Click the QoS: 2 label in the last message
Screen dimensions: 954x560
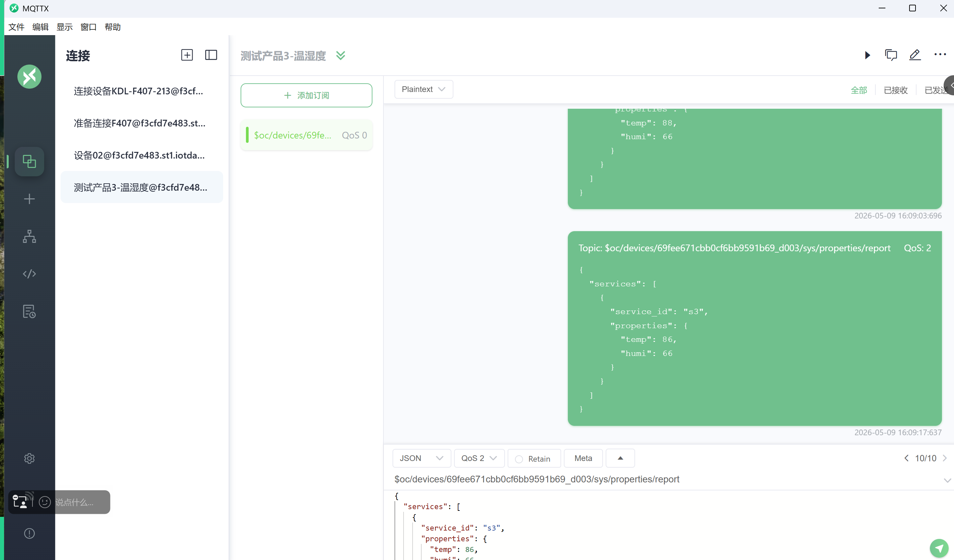917,248
